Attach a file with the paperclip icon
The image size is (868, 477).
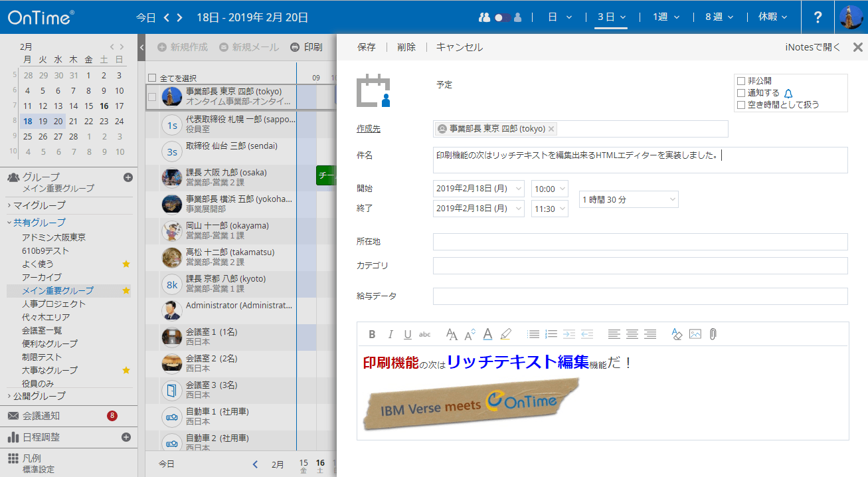[713, 334]
